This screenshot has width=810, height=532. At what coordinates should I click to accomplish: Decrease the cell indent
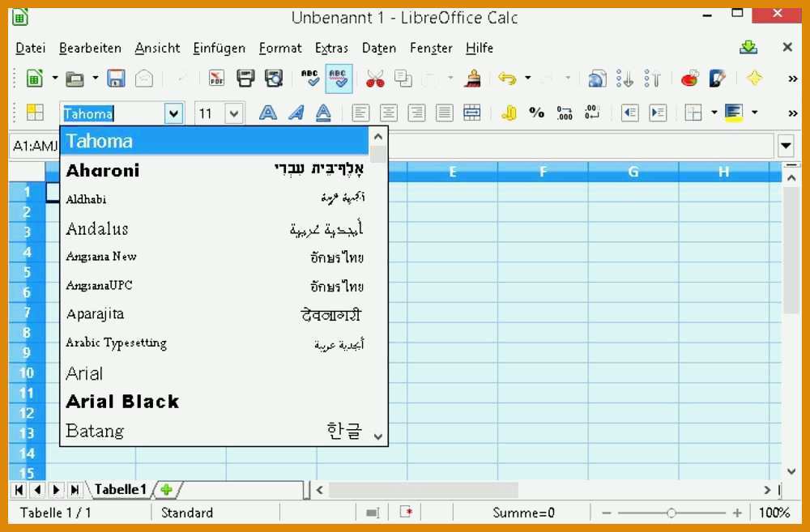coord(629,113)
